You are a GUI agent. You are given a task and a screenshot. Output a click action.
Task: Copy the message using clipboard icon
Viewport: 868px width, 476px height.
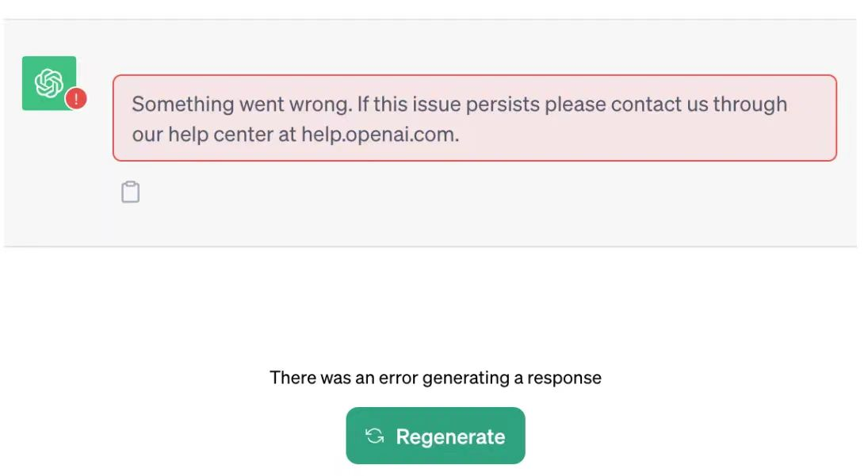click(131, 192)
